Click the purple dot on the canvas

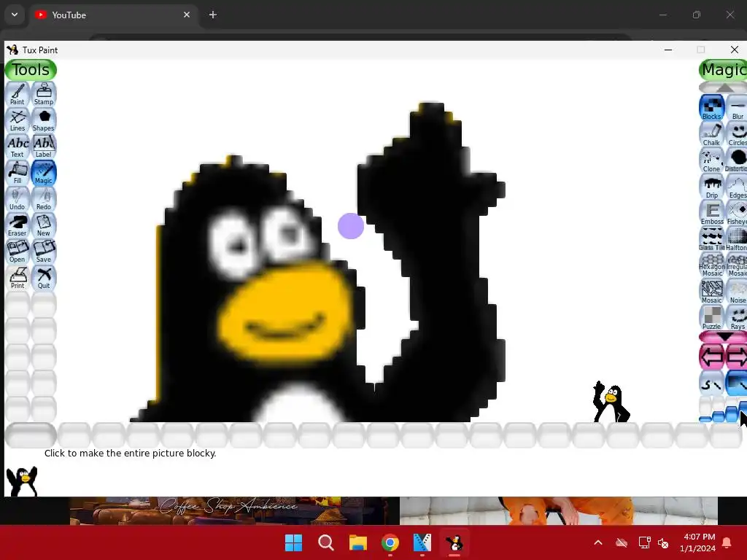pyautogui.click(x=351, y=226)
